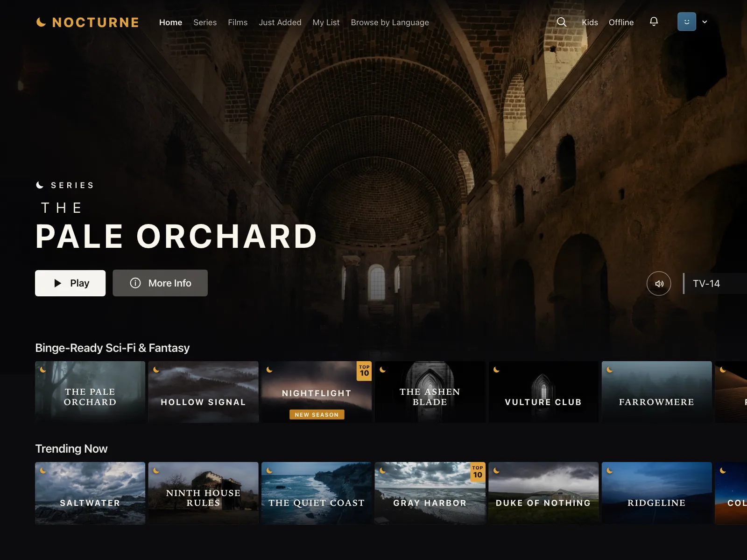Select Browse by Language
The height and width of the screenshot is (560, 747).
tap(390, 22)
